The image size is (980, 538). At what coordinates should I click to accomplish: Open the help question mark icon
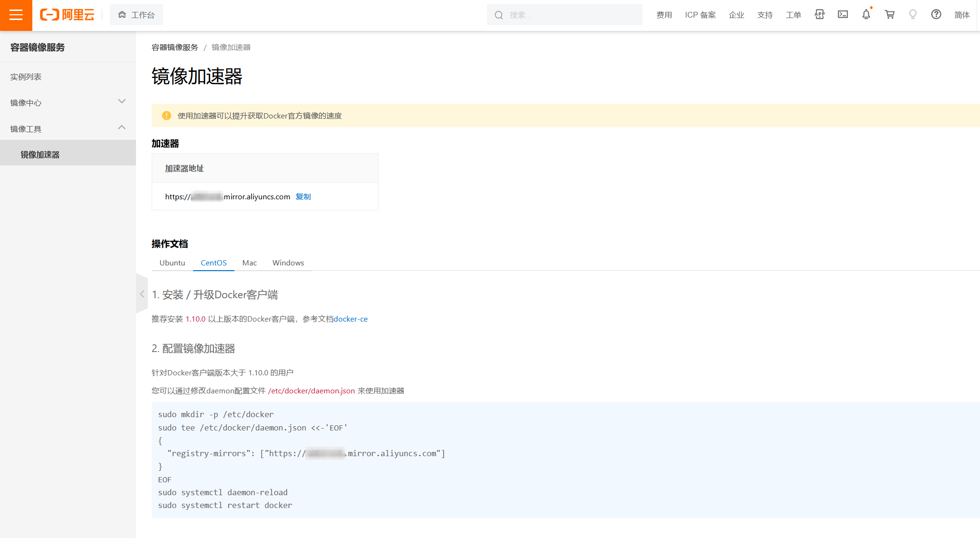click(x=936, y=15)
